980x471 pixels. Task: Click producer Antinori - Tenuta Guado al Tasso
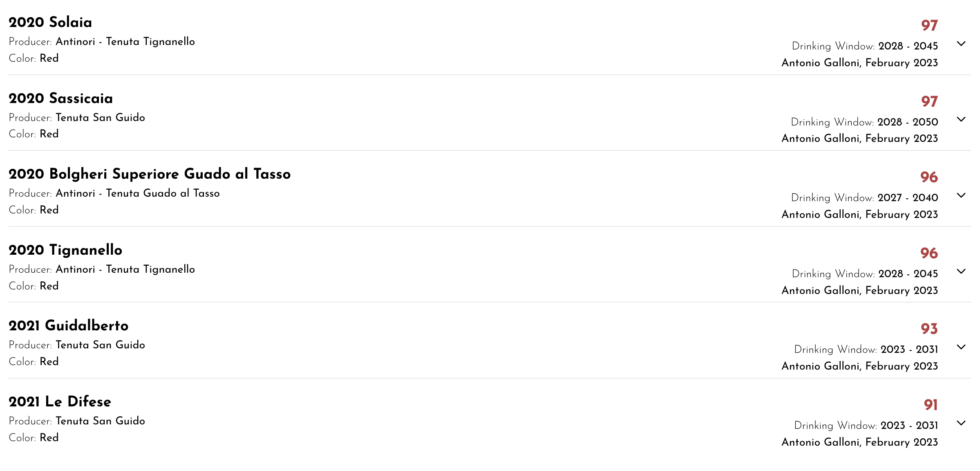[138, 193]
